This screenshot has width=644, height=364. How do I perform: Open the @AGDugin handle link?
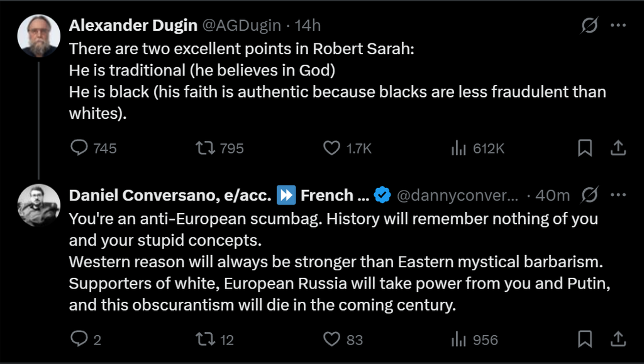pos(241,25)
